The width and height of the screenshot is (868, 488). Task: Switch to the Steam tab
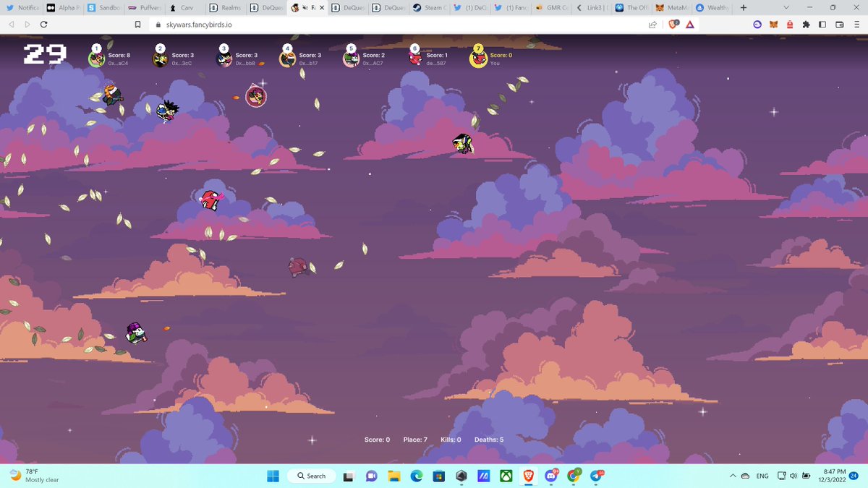[x=429, y=7]
